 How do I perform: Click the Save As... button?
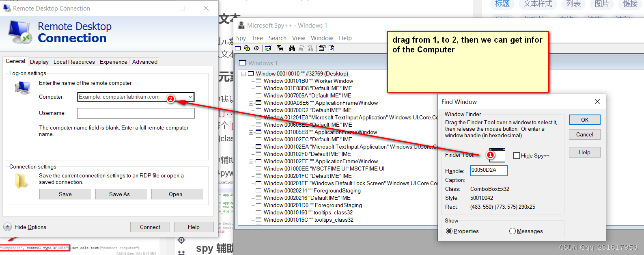(x=121, y=194)
